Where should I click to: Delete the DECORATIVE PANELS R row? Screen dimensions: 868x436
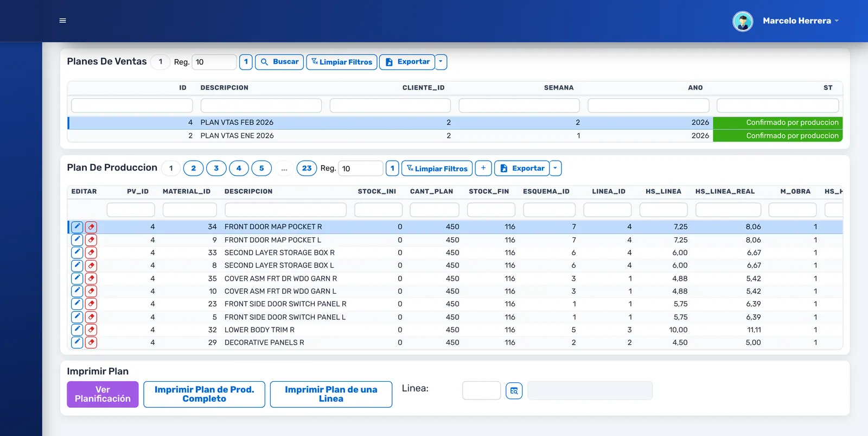pos(91,343)
